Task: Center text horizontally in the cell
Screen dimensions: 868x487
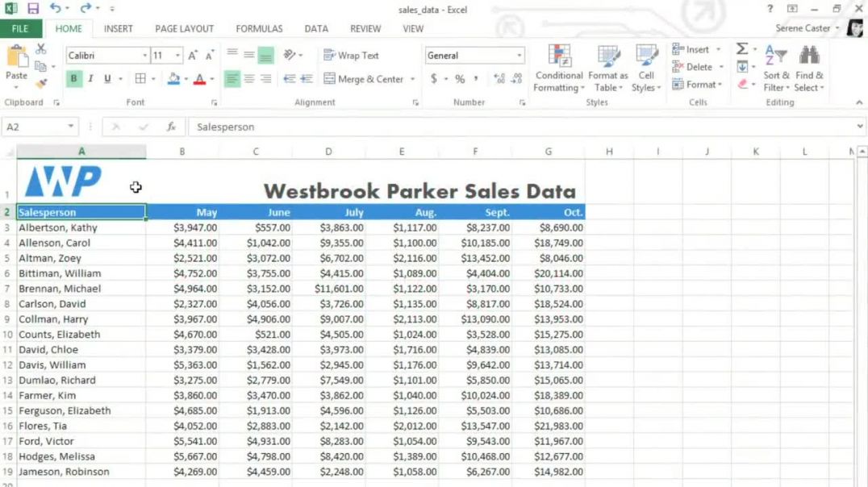Action: tap(249, 78)
